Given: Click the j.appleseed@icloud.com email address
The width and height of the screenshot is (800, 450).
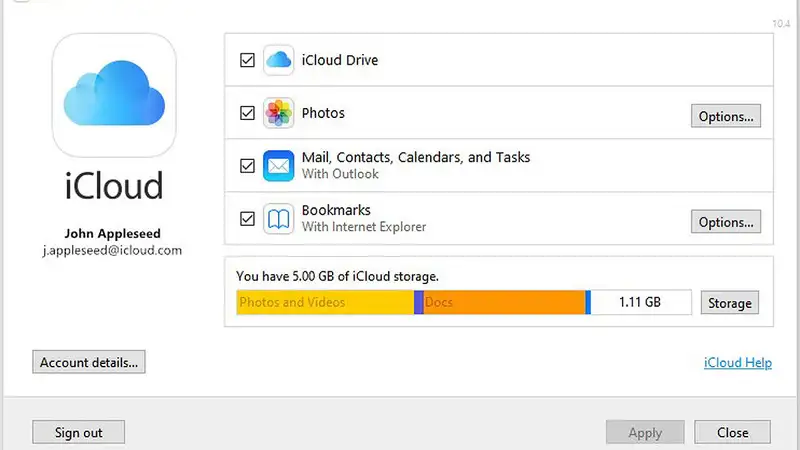Looking at the screenshot, I should coord(112,251).
